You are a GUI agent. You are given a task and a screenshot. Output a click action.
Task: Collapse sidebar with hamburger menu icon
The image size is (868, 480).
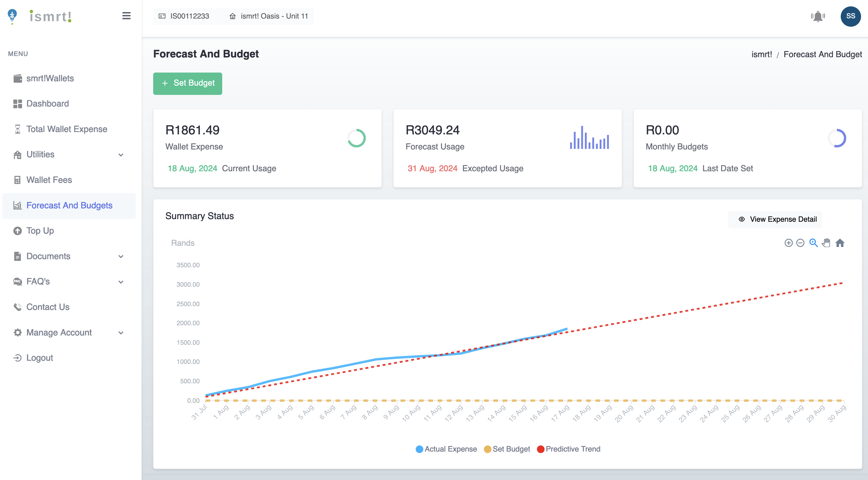pyautogui.click(x=126, y=16)
